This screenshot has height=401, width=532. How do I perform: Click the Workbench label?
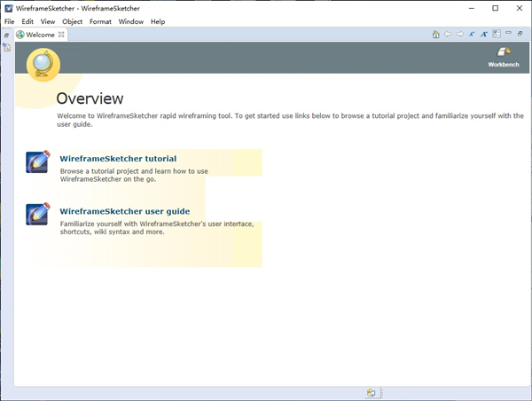click(504, 65)
